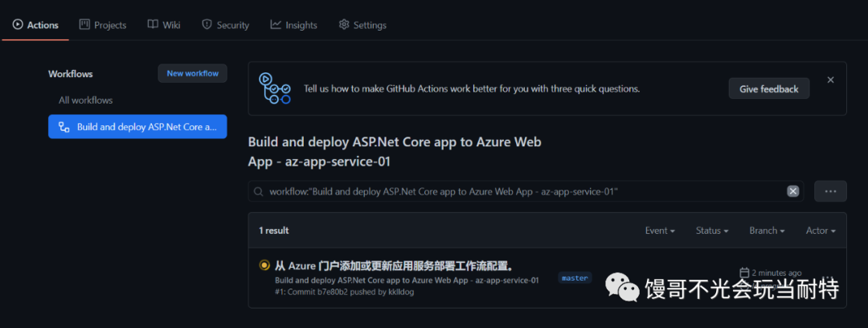Click the Workflows sidebar heading
868x328 pixels.
(70, 74)
